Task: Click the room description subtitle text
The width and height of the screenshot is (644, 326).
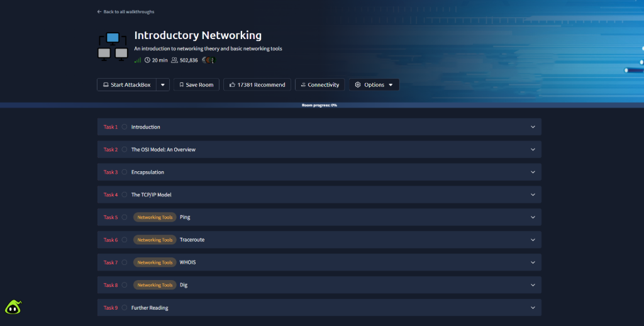Action: point(208,48)
